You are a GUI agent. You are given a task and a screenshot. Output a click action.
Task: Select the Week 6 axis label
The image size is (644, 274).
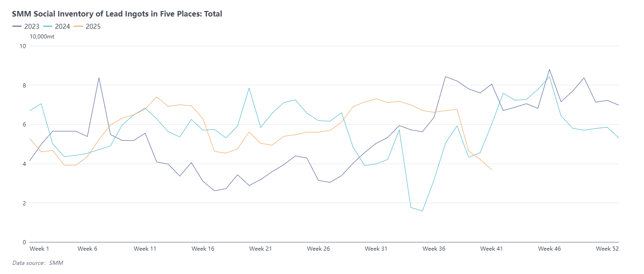87,249
